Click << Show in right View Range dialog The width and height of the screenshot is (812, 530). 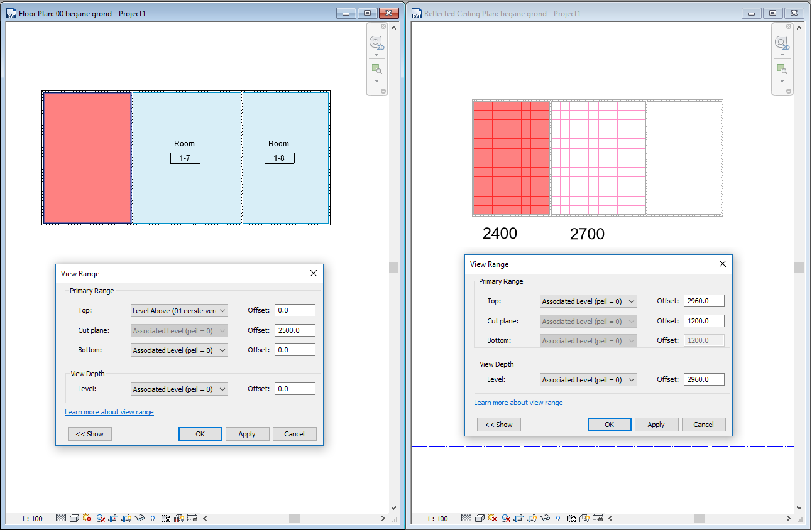[499, 425]
